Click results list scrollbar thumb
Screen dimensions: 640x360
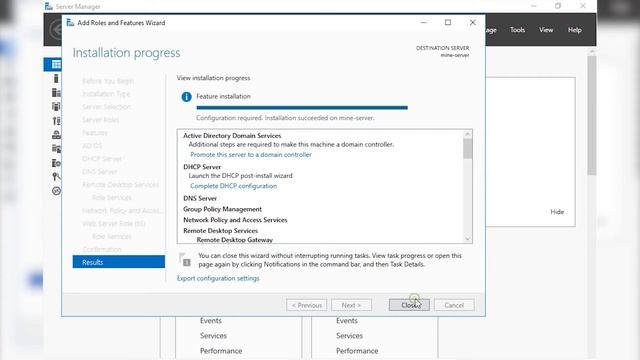tap(468, 149)
